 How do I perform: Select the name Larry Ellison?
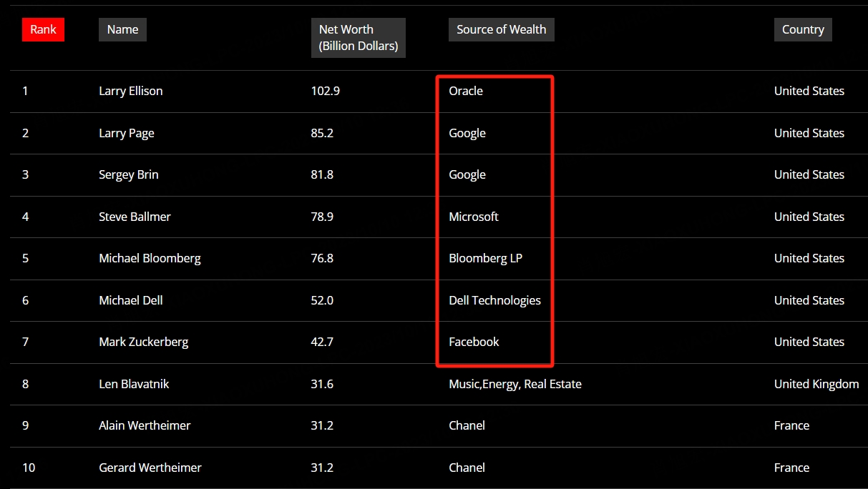click(130, 91)
